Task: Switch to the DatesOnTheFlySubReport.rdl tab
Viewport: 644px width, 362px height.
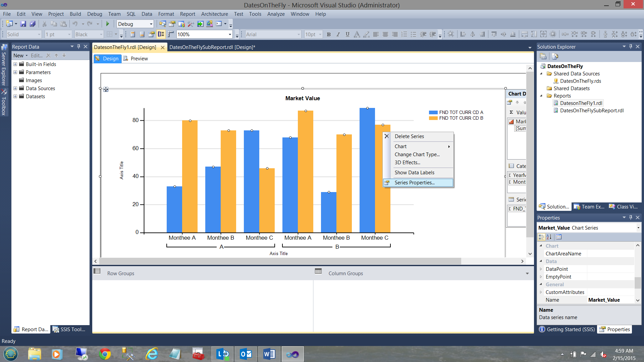Action: pyautogui.click(x=212, y=47)
